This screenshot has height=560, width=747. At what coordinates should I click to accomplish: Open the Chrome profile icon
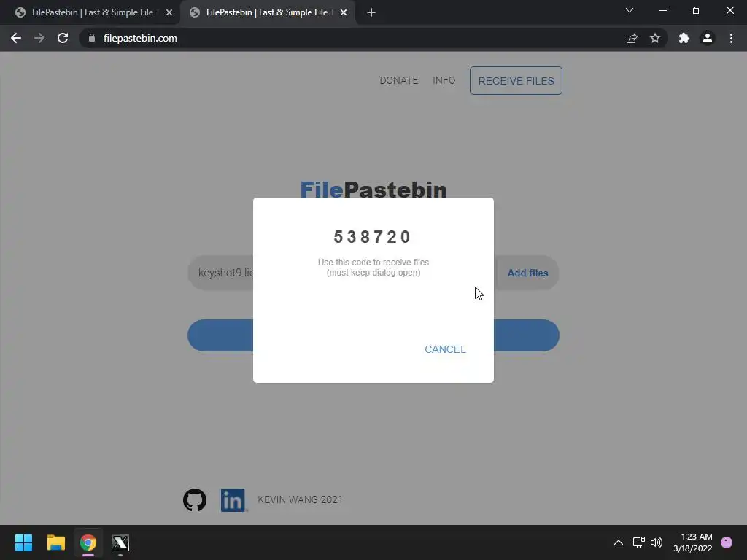tap(708, 38)
